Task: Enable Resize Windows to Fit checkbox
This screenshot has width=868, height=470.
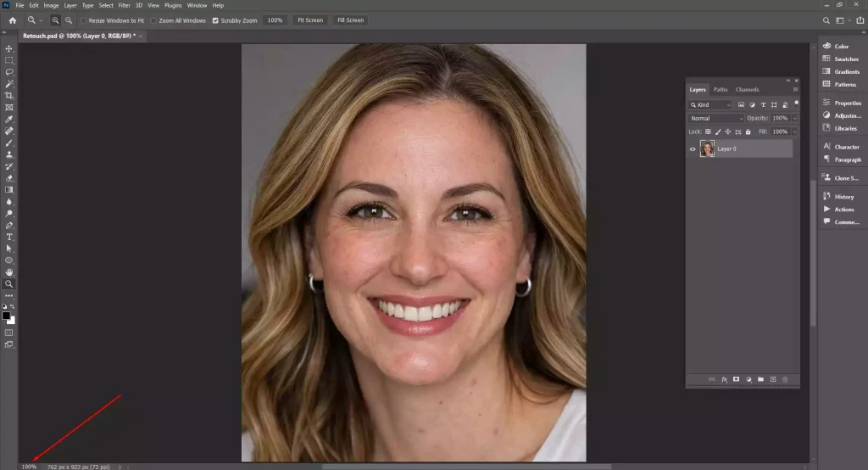Action: coord(83,20)
